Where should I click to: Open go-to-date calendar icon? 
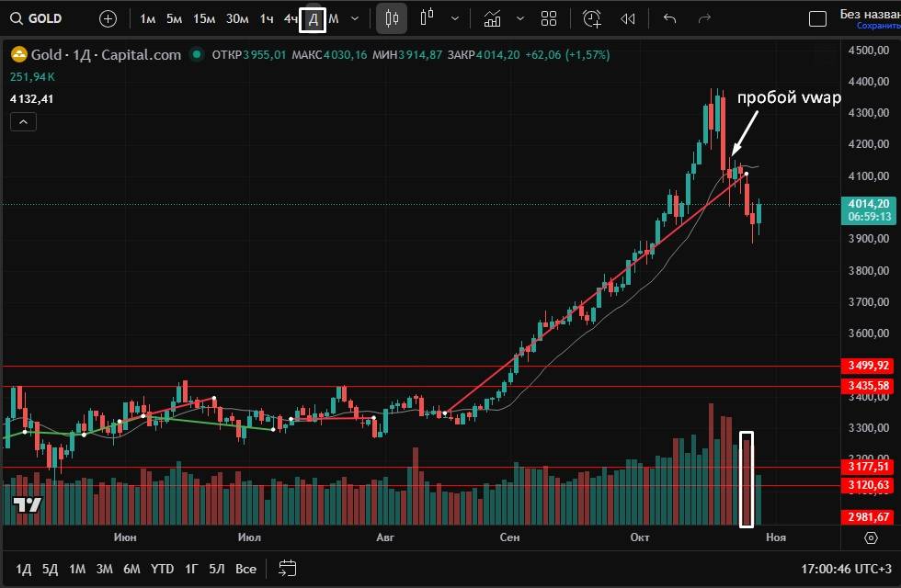(287, 569)
